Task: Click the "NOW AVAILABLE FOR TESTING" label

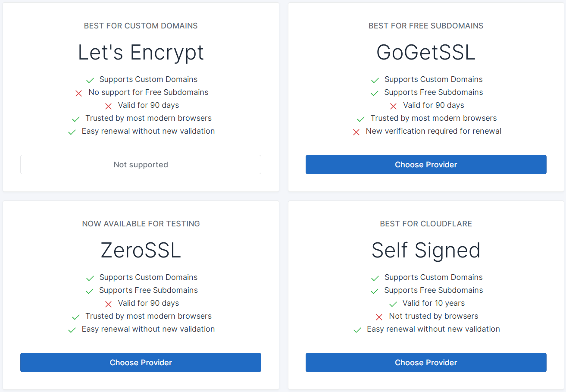Action: [141, 224]
